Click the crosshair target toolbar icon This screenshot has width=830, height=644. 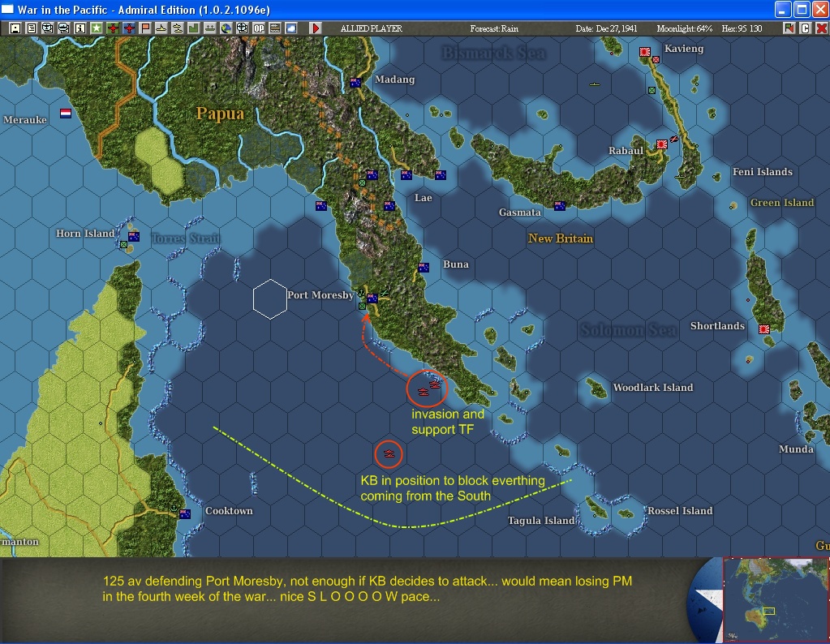point(242,28)
